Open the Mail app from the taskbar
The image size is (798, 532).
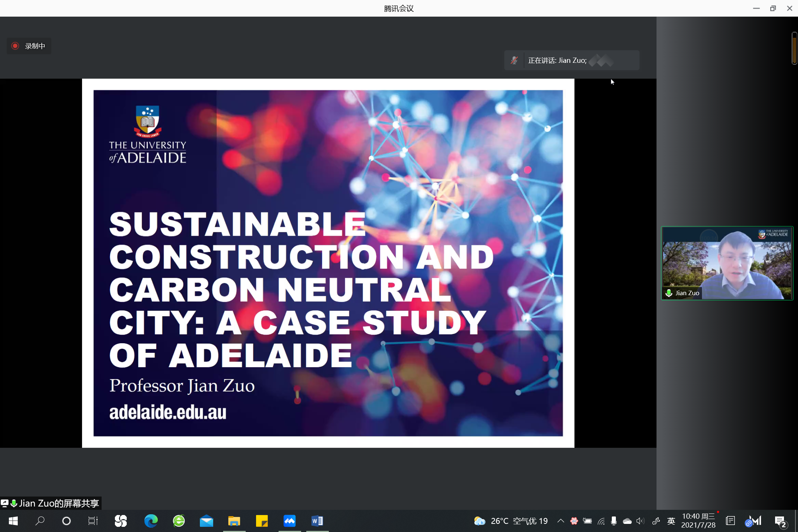(x=206, y=521)
